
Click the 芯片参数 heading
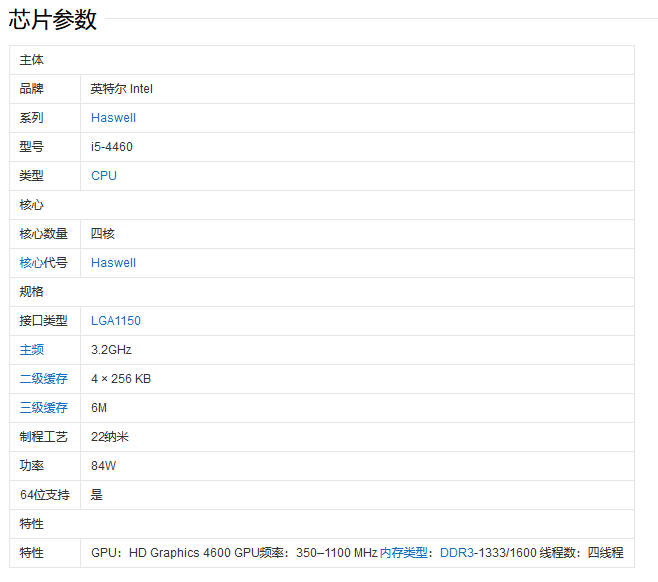click(x=53, y=19)
